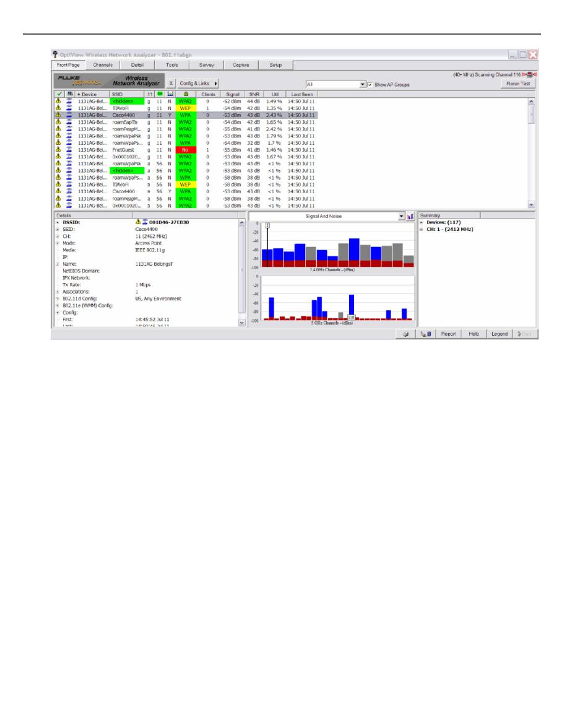Click the chart icon column header
Viewport: 588px width, 714px height.
[x=170, y=94]
